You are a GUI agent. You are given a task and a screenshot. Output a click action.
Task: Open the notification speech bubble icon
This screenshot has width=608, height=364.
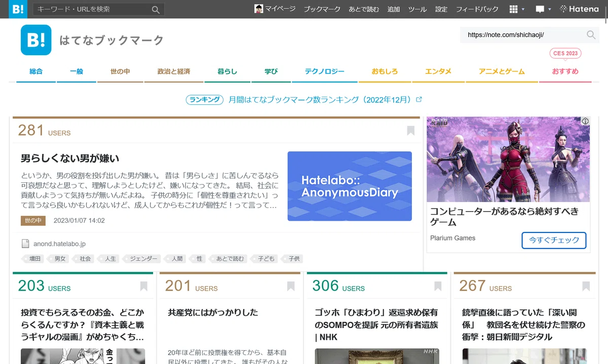[x=540, y=9]
